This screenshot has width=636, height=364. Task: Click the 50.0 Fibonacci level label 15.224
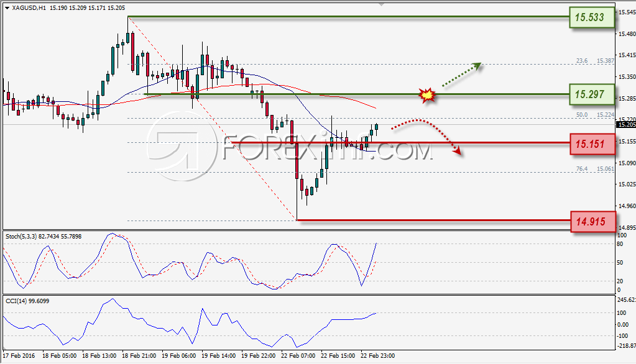[595, 115]
